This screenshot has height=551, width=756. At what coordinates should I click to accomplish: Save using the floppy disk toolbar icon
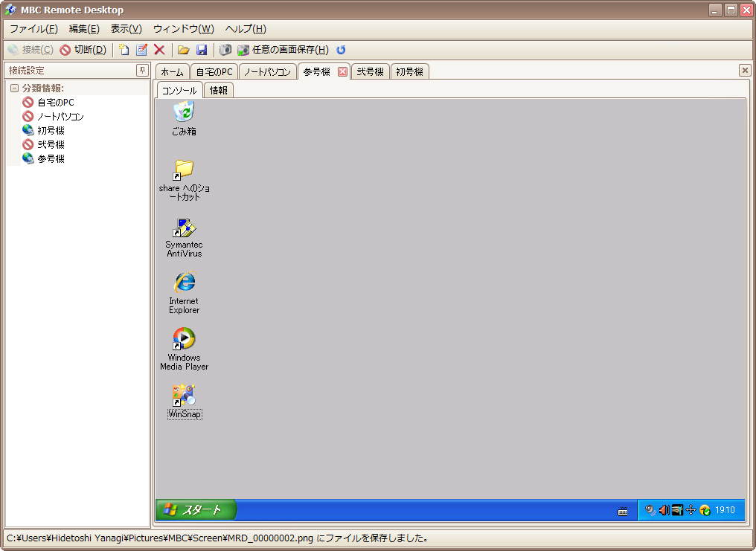coord(201,50)
